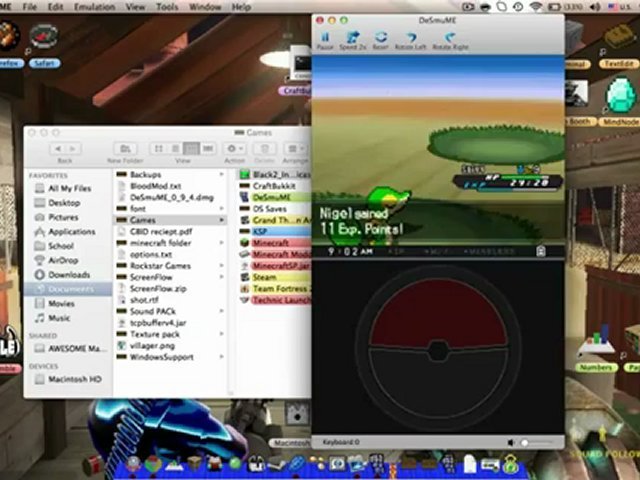Open the Tools menu
The image size is (640, 480).
pos(167,7)
